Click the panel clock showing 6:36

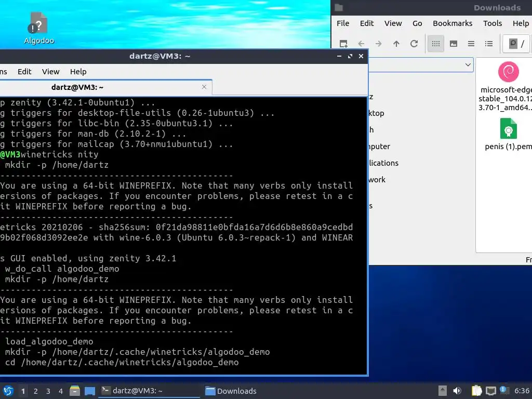pyautogui.click(x=522, y=391)
